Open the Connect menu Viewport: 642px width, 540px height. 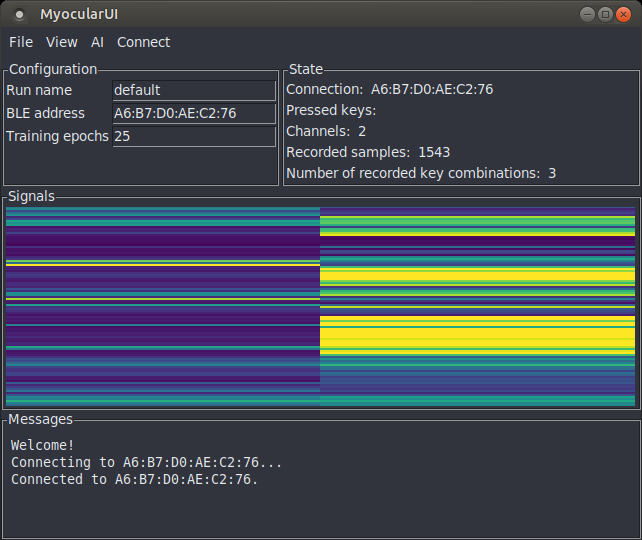[143, 42]
